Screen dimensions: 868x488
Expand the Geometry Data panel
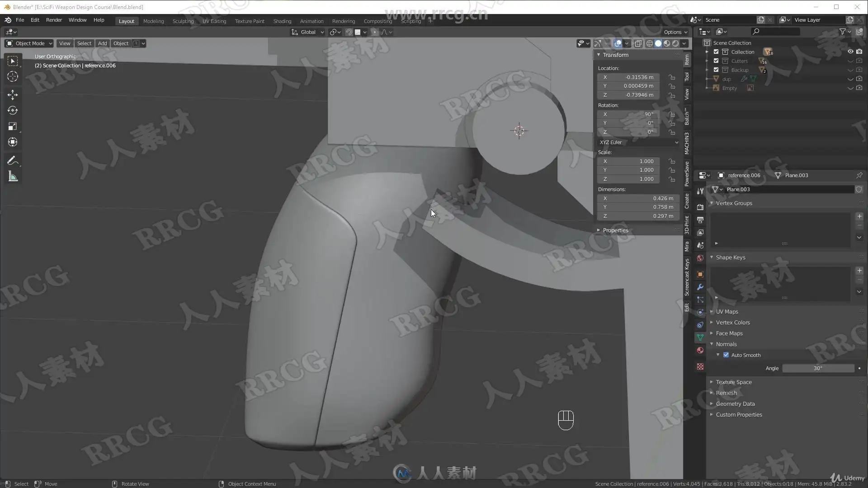[735, 404]
